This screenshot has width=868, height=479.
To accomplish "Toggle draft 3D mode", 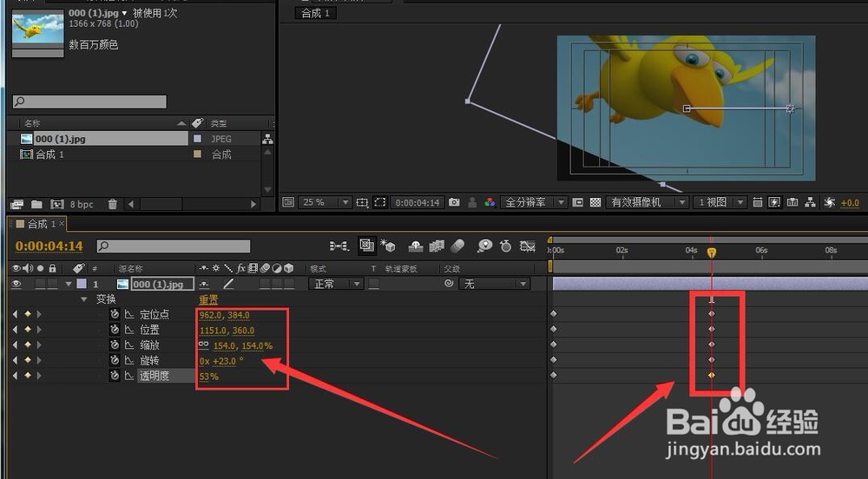I will pyautogui.click(x=387, y=246).
